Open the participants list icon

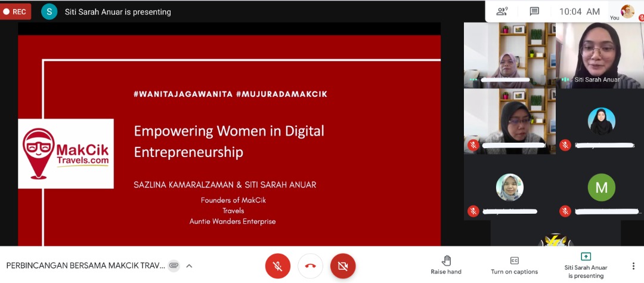click(502, 11)
